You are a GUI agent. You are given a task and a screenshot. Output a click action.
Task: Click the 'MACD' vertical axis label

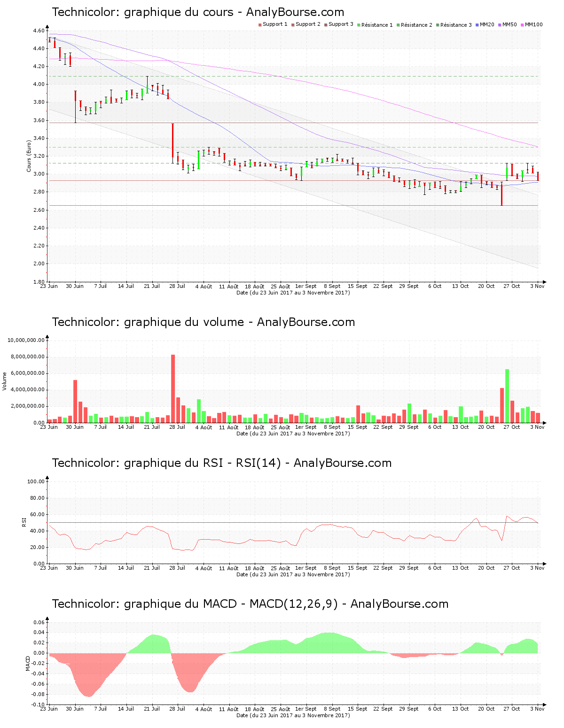(x=28, y=663)
